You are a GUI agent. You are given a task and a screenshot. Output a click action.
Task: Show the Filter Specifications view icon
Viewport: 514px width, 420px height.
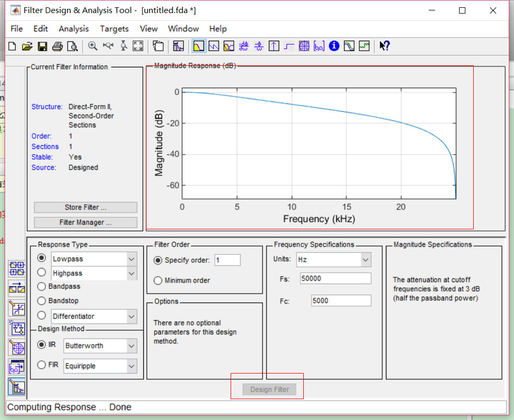[x=178, y=46]
